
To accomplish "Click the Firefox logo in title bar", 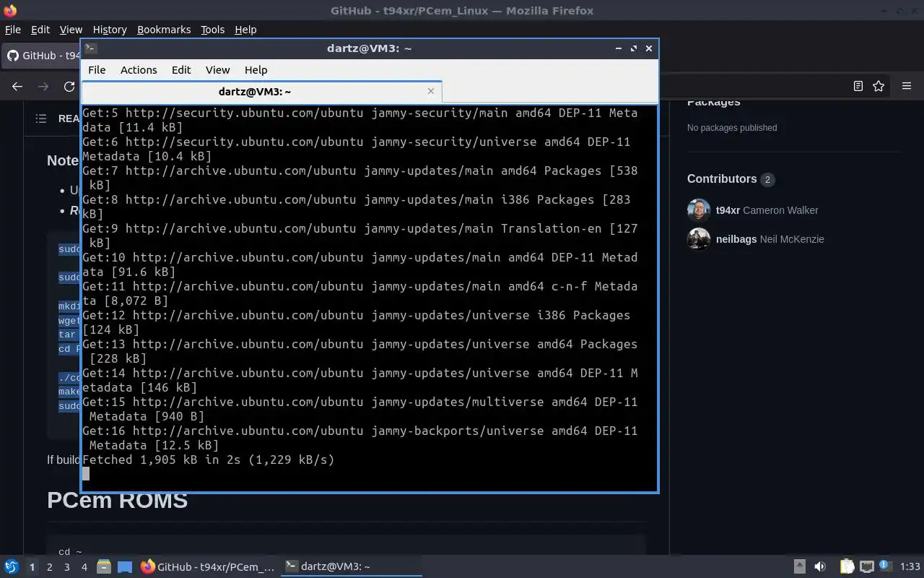I will 9,11.
